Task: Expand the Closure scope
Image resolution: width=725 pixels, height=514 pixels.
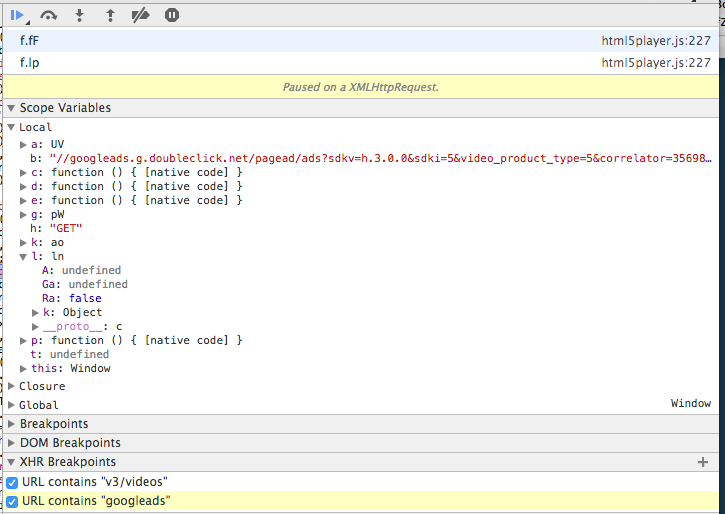Action: [x=11, y=386]
